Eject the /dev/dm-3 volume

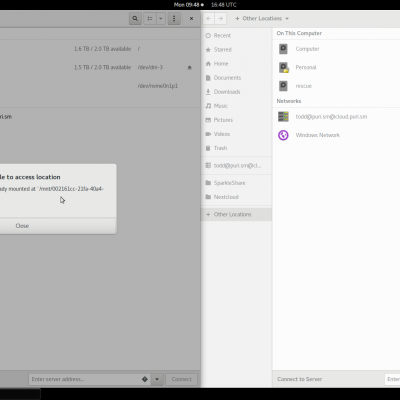tap(190, 67)
